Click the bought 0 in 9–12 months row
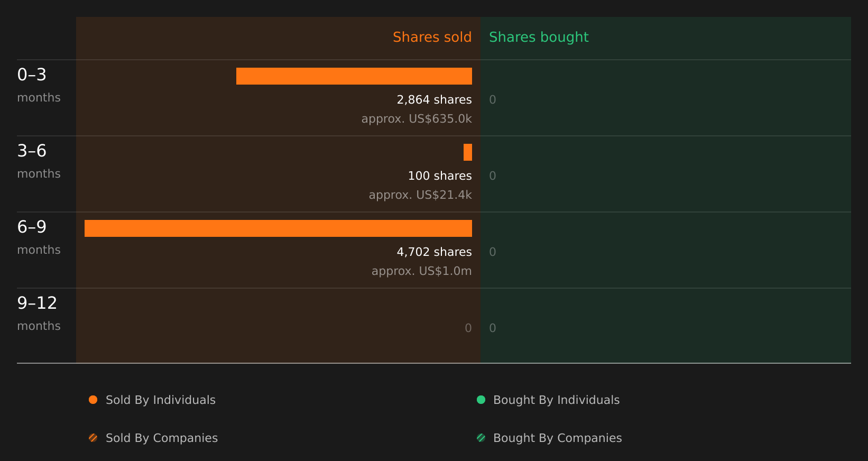The image size is (868, 461). point(493,328)
